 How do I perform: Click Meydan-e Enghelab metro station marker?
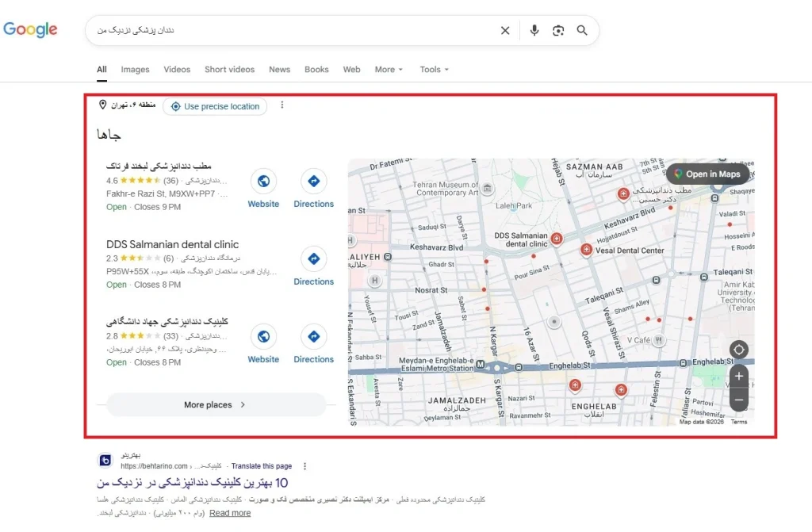click(480, 365)
